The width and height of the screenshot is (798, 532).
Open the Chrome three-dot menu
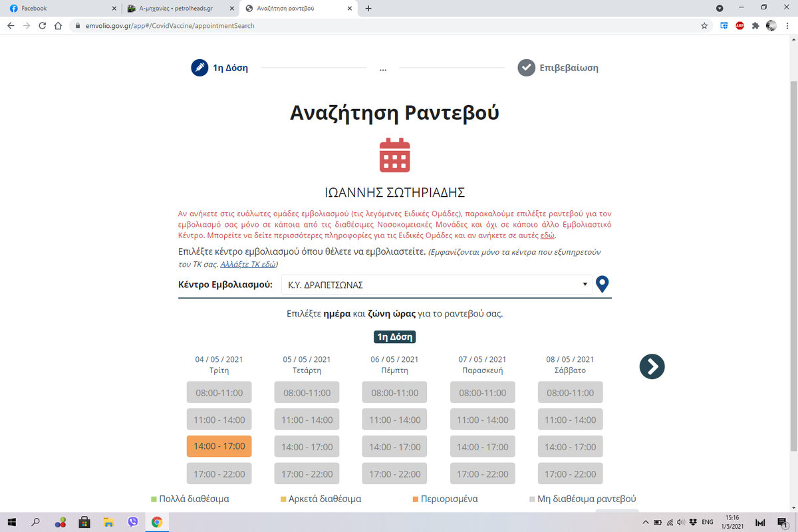pos(787,26)
